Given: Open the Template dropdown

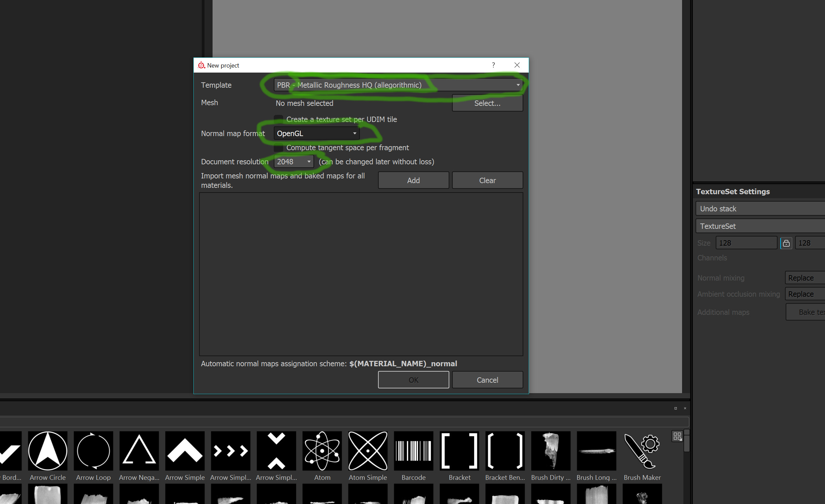Looking at the screenshot, I should (398, 85).
